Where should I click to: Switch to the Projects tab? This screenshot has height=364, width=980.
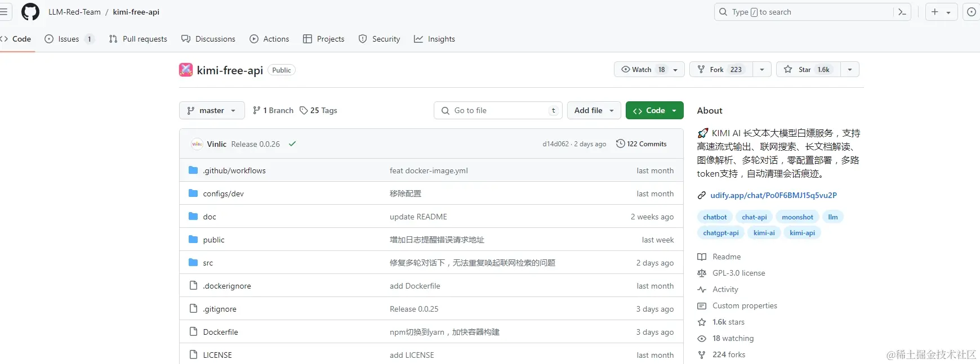323,39
